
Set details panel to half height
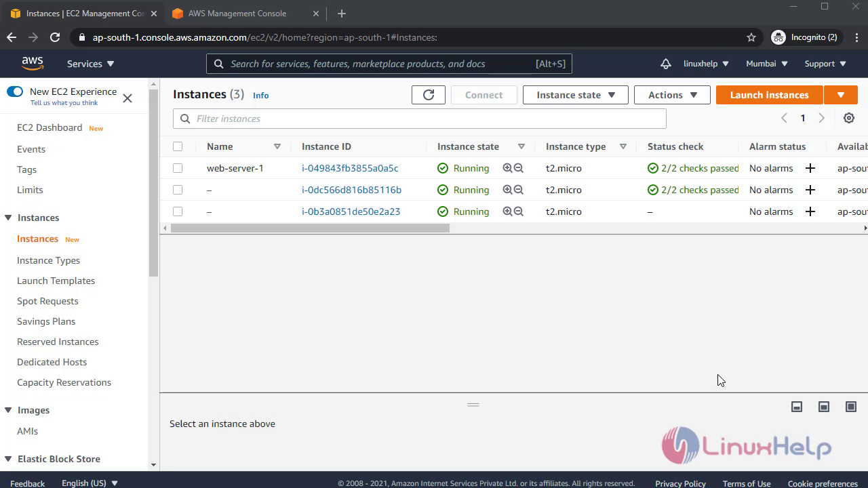[824, 407]
